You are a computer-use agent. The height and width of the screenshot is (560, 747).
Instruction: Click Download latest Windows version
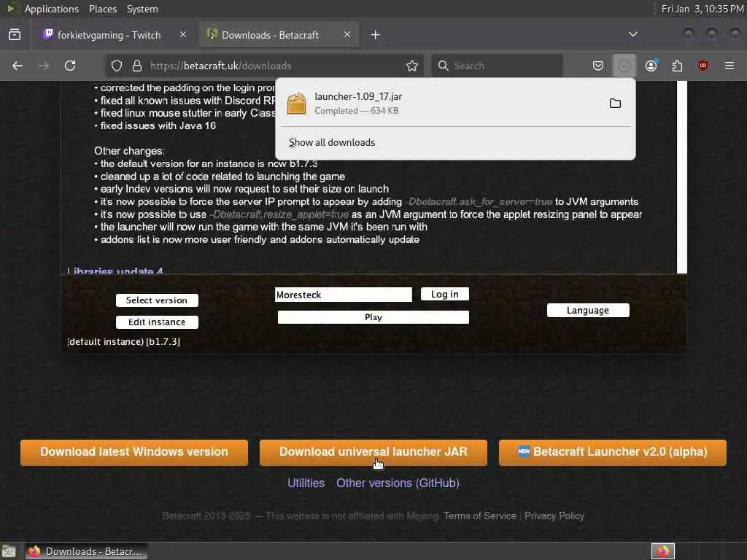point(134,452)
